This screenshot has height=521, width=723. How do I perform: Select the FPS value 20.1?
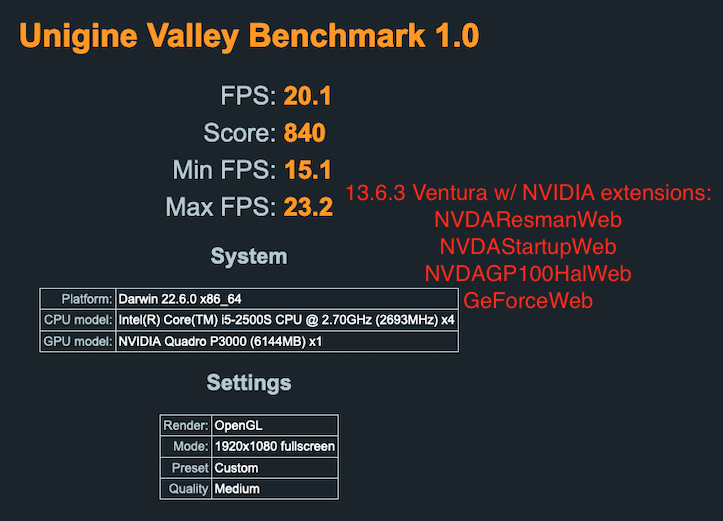coord(307,96)
